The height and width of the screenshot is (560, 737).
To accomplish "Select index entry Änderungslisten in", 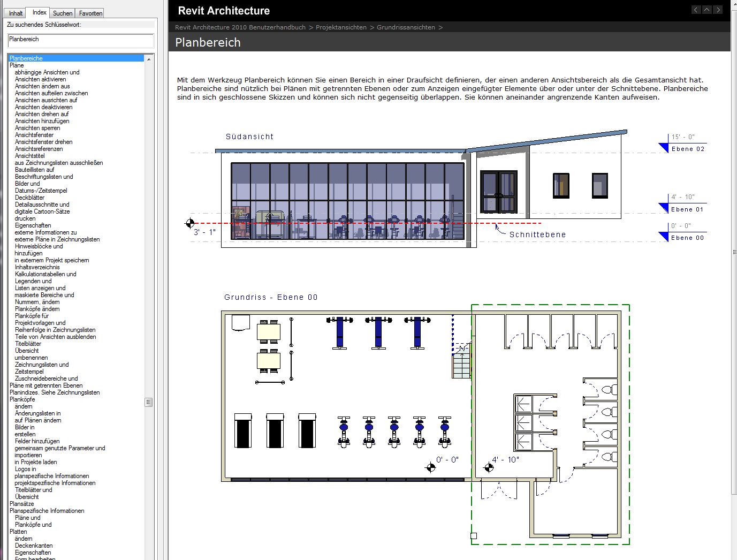I will [x=37, y=413].
